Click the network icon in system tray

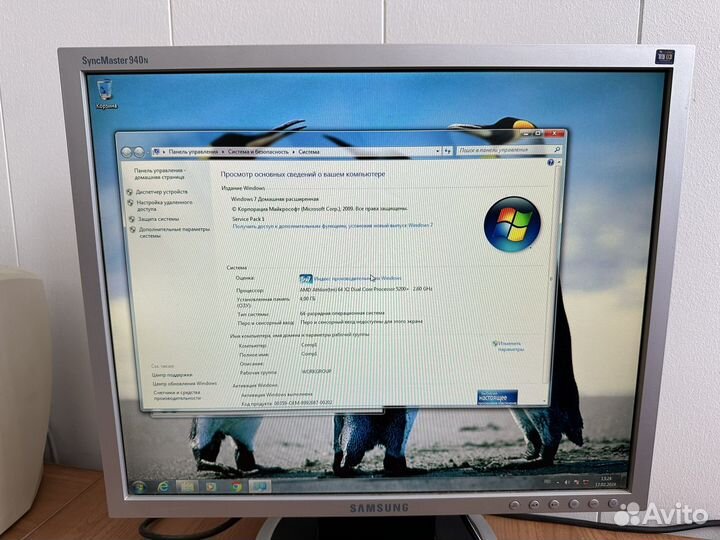click(x=577, y=482)
